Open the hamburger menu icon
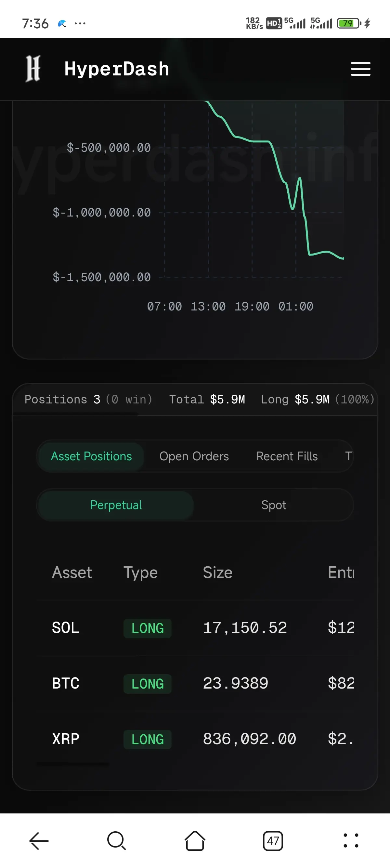 pos(360,69)
